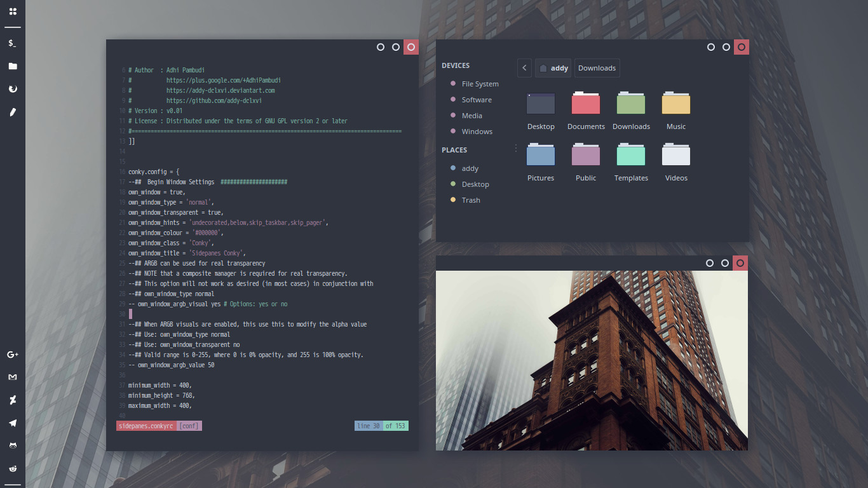
Task: Click the own_window_argb_value 50 line
Action: coord(172,365)
